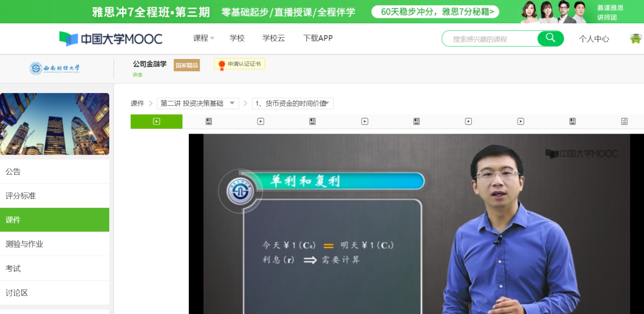This screenshot has width=644, height=314.
Task: Expand the 1、货币资金的时间价值 lesson dropdown
Action: [x=293, y=103]
